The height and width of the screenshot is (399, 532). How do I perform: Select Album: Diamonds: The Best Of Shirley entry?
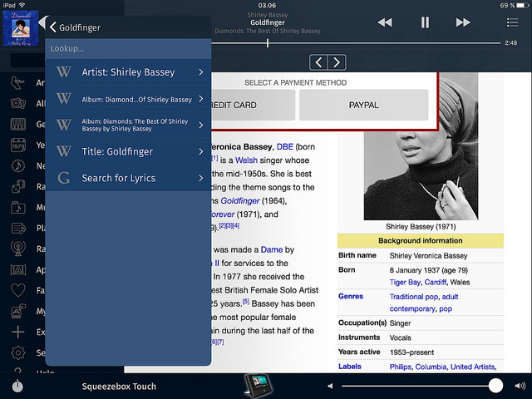coord(128,125)
